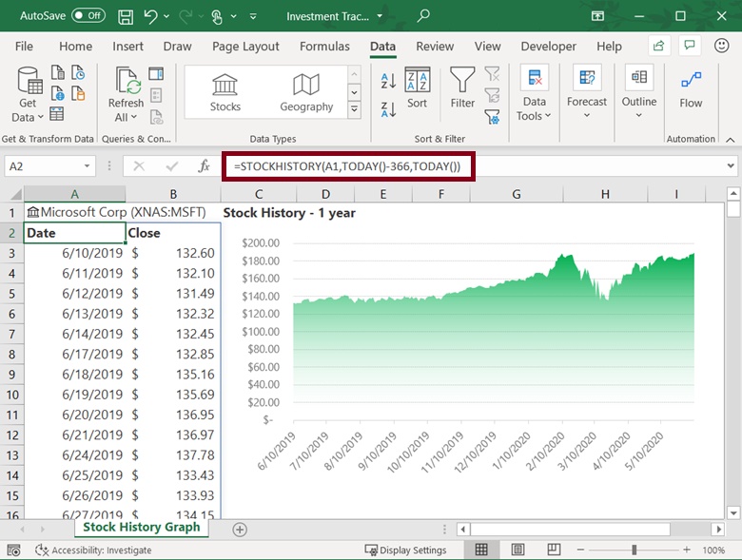Select the Stock History Graph sheet tab
The image size is (742, 560).
[x=142, y=527]
